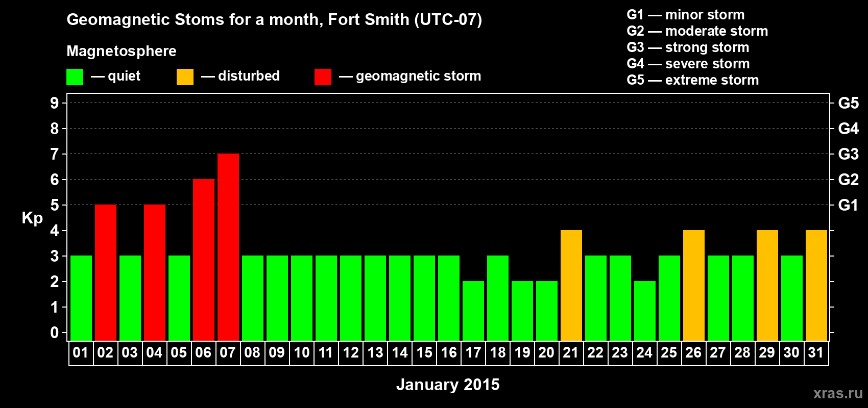Click the Kp axis title

point(32,218)
